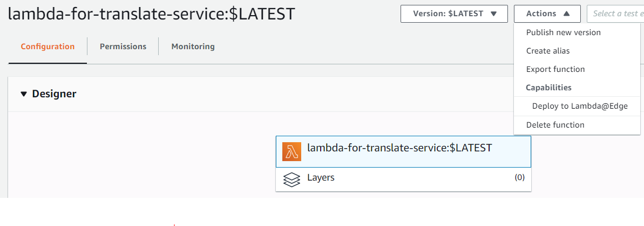Switch to the Permissions tab
Image resolution: width=644 pixels, height=226 pixels.
[x=123, y=46]
